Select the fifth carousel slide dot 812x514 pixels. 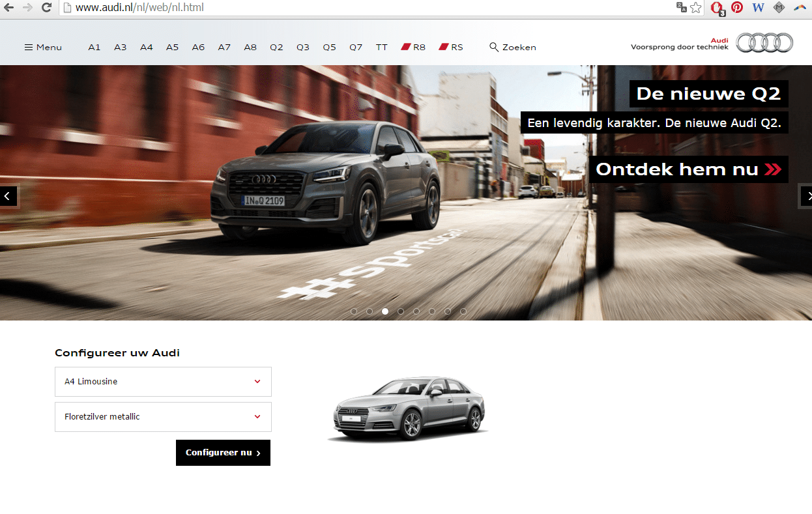pos(416,311)
